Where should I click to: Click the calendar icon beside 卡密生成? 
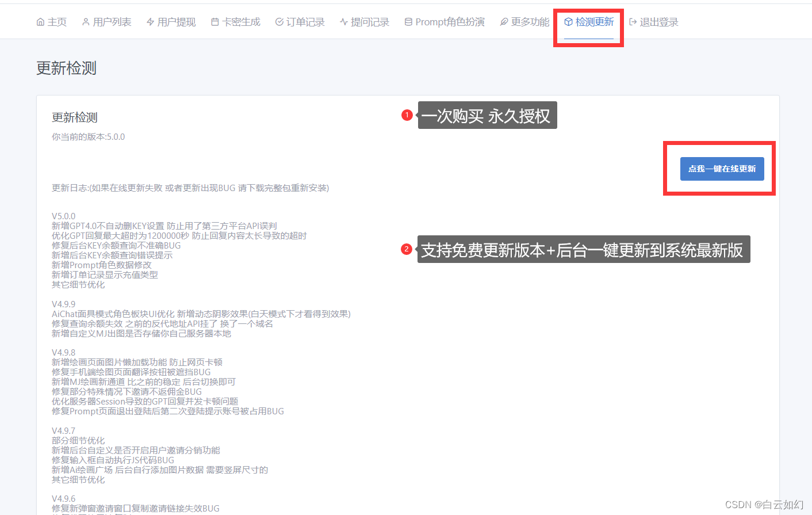215,22
